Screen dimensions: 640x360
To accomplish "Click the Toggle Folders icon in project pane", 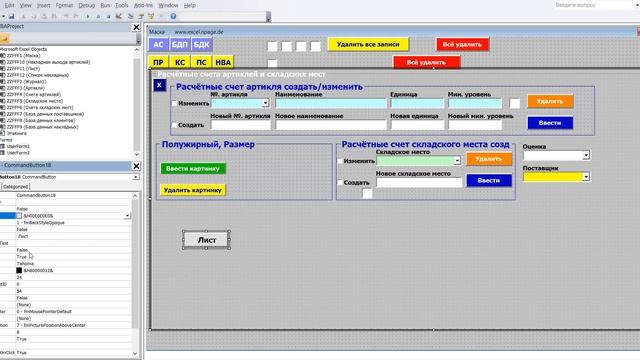I will (x=4, y=38).
